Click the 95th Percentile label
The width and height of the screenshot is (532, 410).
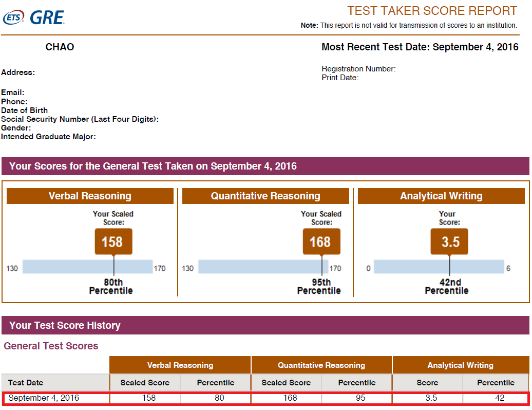(319, 287)
